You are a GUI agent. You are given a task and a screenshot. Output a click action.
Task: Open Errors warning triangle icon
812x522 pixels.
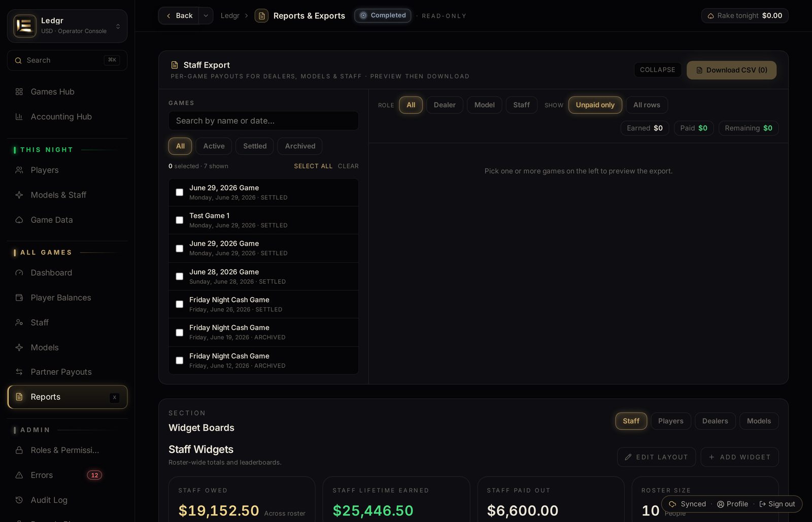point(19,475)
